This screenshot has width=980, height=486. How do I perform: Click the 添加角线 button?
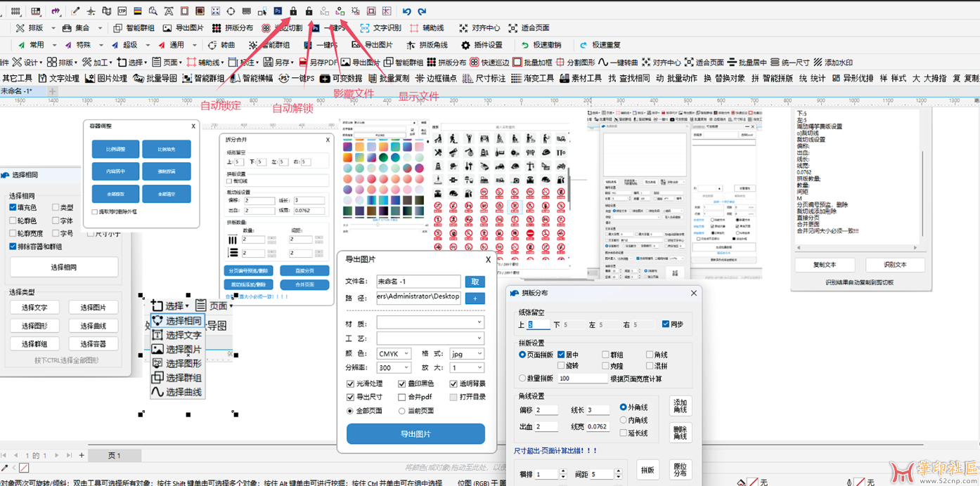click(x=680, y=406)
